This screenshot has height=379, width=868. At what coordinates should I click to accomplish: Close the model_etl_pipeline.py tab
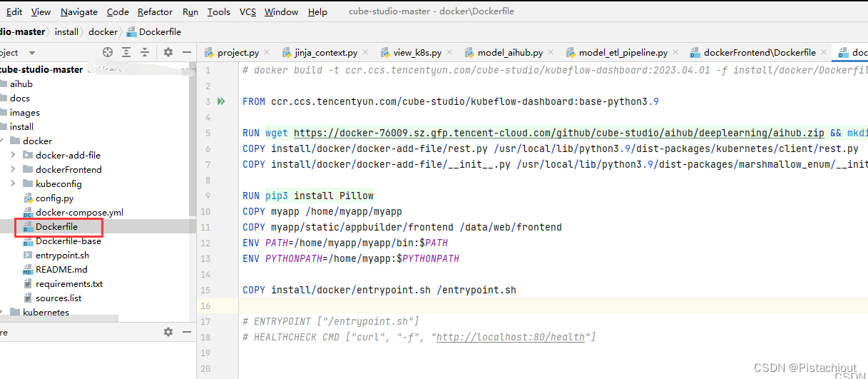675,53
